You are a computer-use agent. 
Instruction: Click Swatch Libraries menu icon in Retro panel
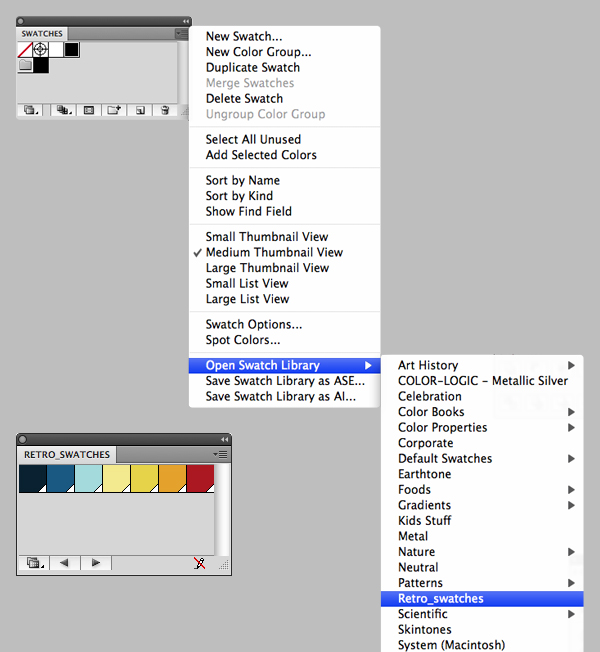[x=34, y=563]
